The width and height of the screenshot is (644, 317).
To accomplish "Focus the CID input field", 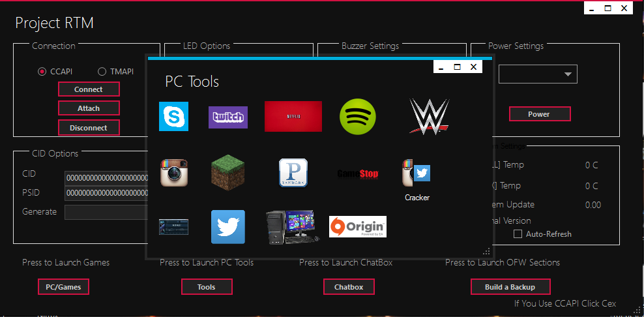I will [106, 178].
